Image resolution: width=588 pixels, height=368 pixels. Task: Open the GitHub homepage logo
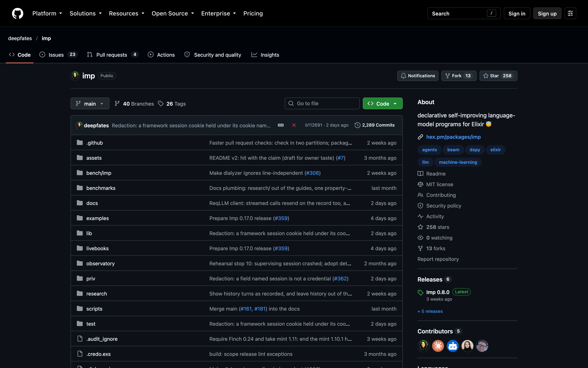pyautogui.click(x=17, y=13)
